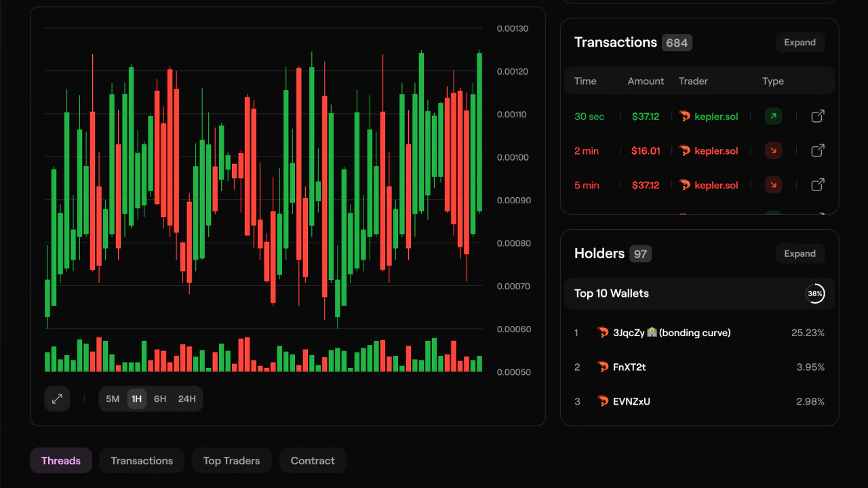Open external link for 5 min transaction
This screenshot has height=488, width=868.
pyautogui.click(x=818, y=185)
